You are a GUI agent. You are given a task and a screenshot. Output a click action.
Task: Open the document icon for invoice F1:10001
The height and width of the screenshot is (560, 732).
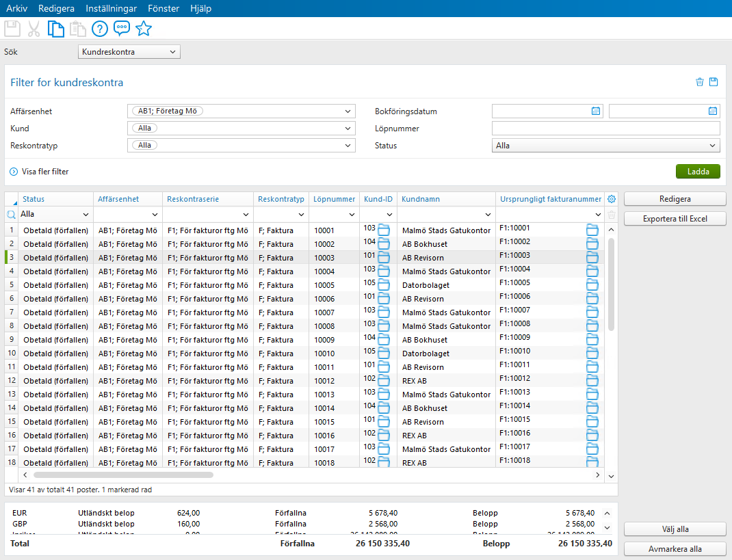tap(592, 230)
